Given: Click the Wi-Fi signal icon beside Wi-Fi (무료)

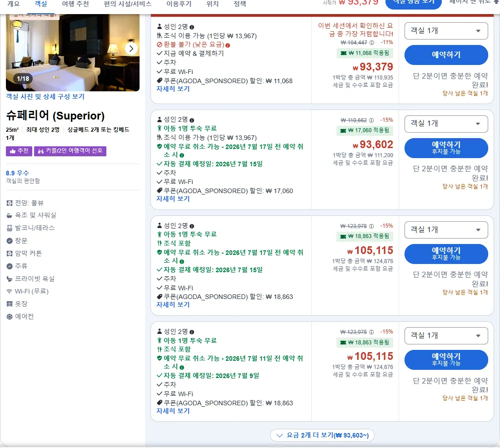Looking at the screenshot, I should (x=10, y=291).
